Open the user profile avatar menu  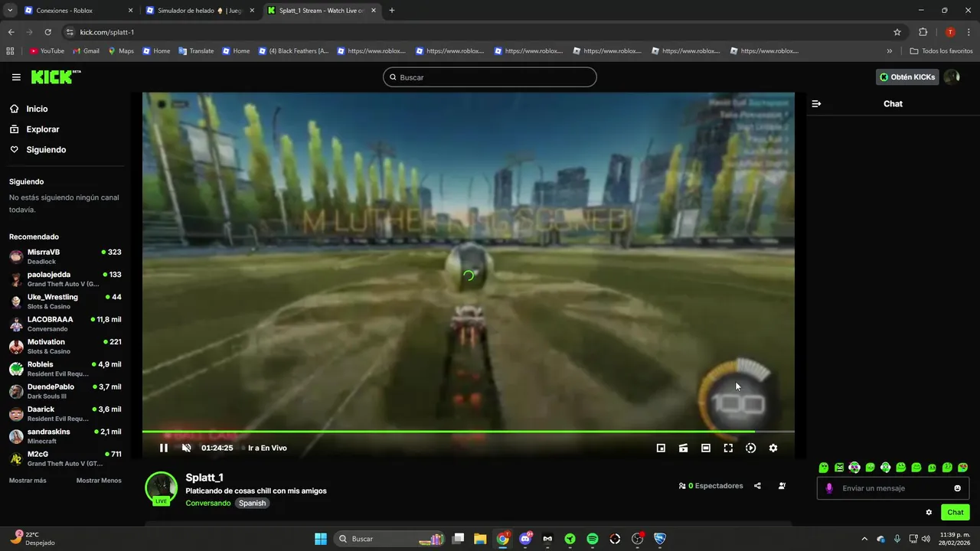point(952,77)
